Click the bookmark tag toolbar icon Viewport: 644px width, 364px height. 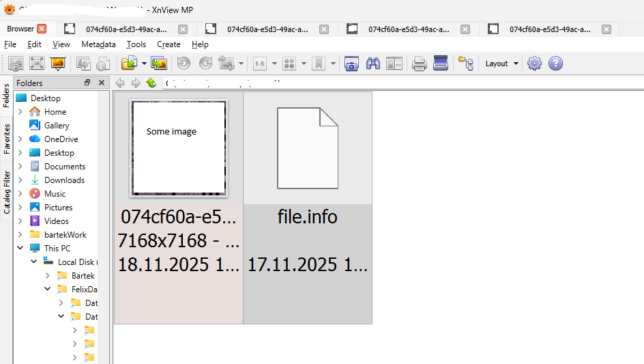319,64
